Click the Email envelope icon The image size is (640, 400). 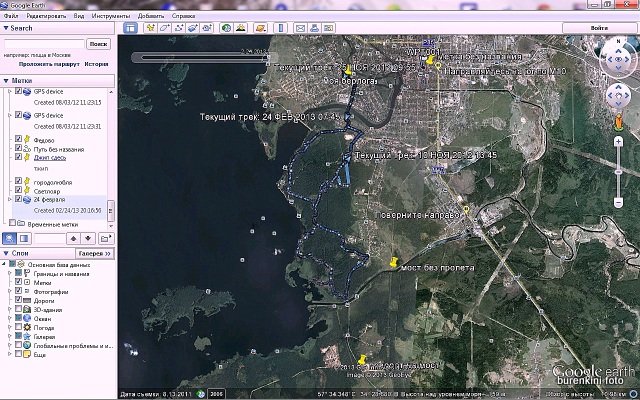300,28
